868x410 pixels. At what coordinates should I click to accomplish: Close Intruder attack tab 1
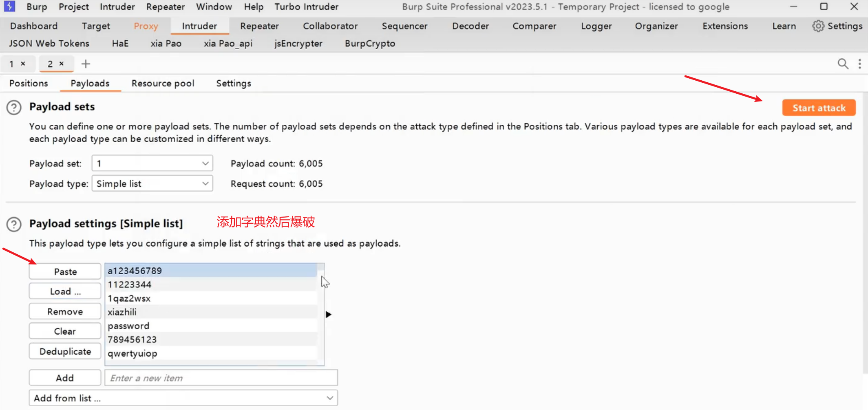[23, 64]
